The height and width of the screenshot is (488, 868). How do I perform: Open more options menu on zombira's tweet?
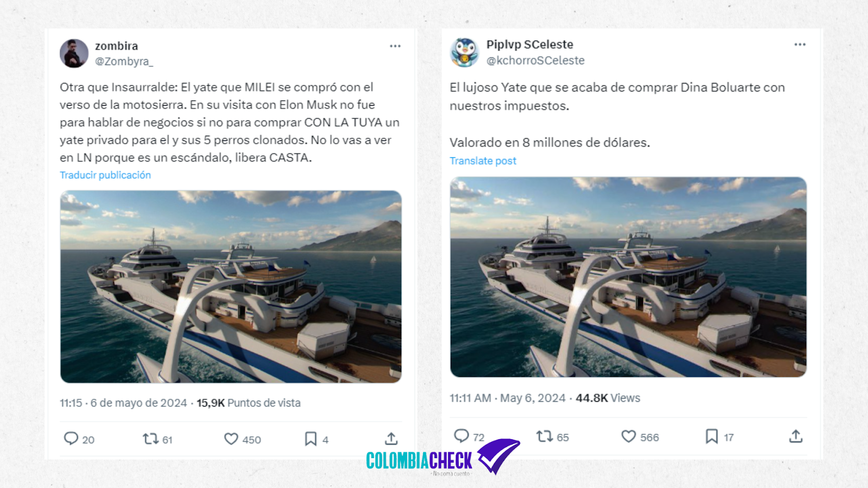click(395, 46)
